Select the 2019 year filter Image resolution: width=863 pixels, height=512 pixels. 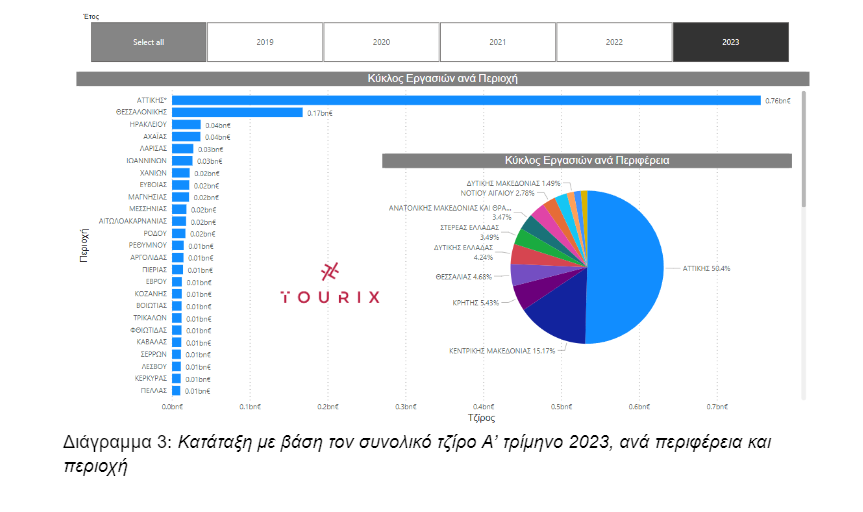click(264, 43)
